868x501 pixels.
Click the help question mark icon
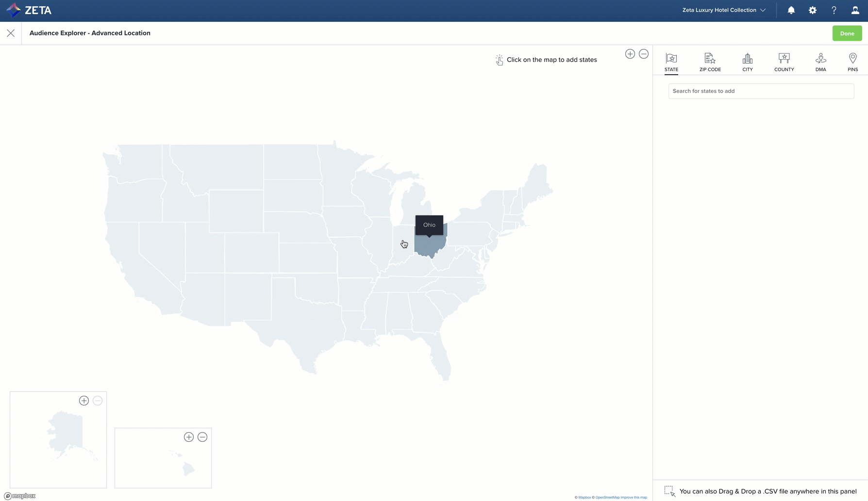[x=834, y=10]
